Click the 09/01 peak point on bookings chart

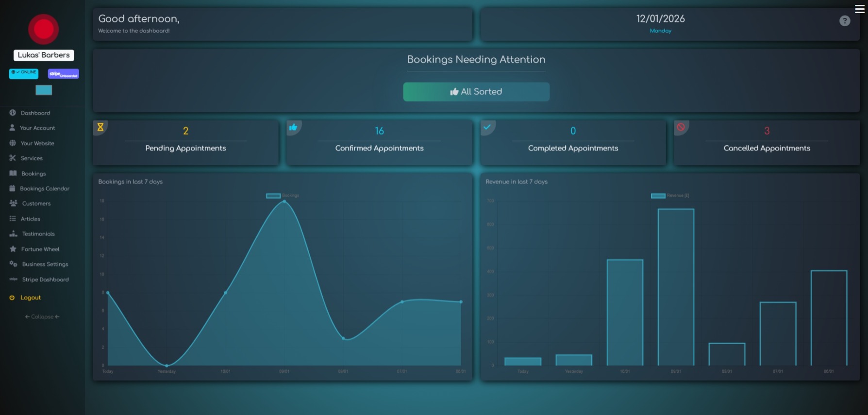pyautogui.click(x=284, y=201)
